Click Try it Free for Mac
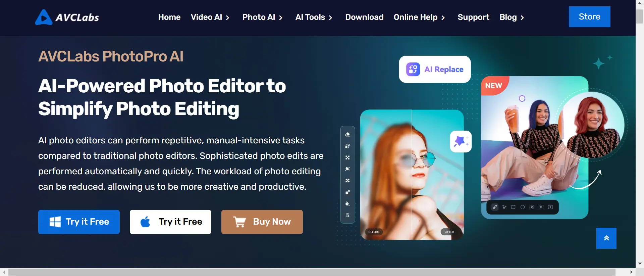Viewport: 644px width, 276px height. (170, 222)
